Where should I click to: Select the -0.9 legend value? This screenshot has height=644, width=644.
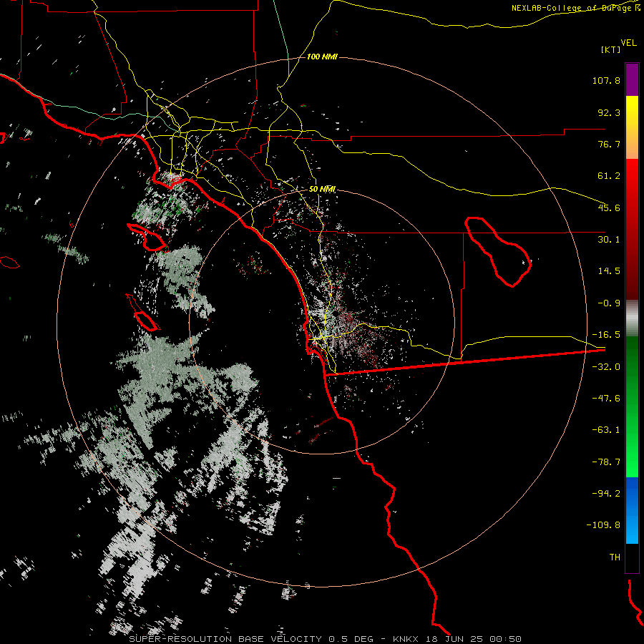(x=609, y=303)
